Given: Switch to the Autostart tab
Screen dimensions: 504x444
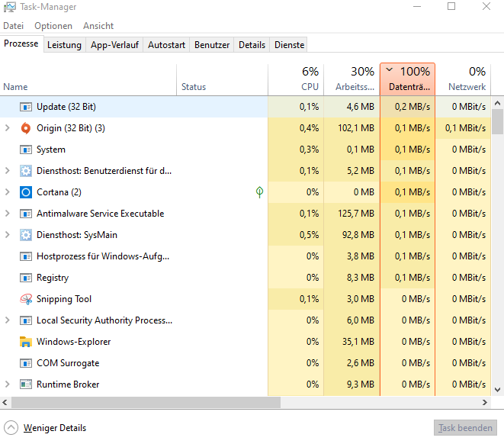Looking at the screenshot, I should click(166, 45).
